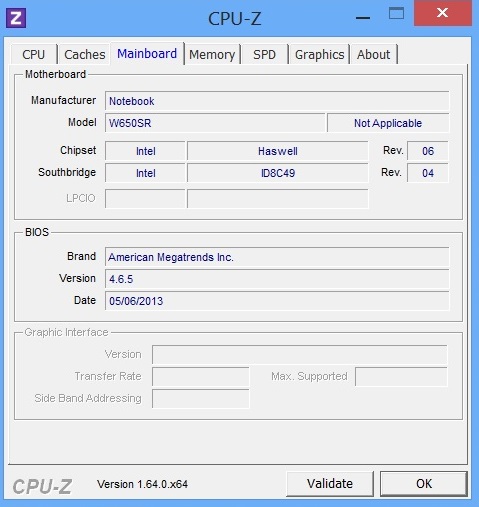Click the Manufacturer label

click(x=63, y=100)
